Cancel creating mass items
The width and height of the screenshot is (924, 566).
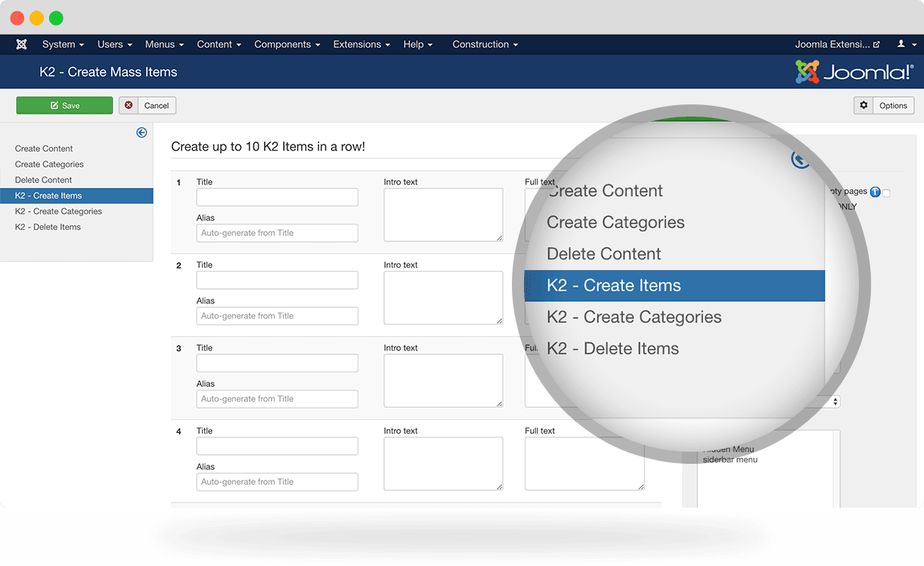(147, 105)
